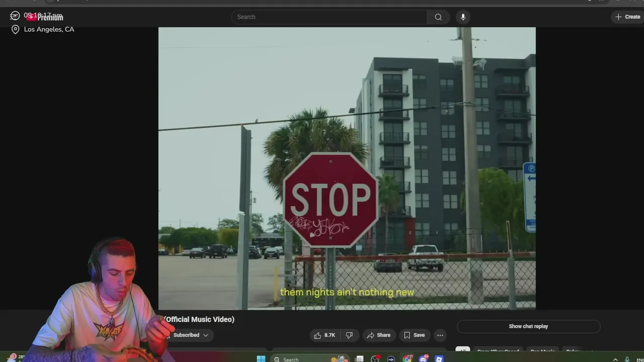Save the video to a playlist
Viewport: 644px width, 362px height.
pos(414,335)
